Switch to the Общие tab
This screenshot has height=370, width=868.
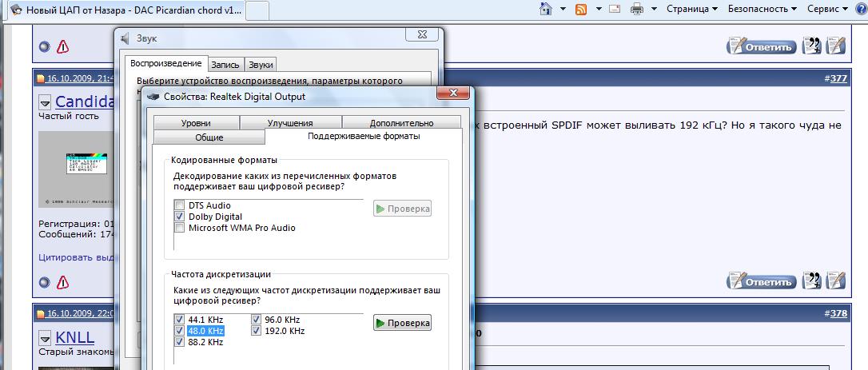coord(209,137)
